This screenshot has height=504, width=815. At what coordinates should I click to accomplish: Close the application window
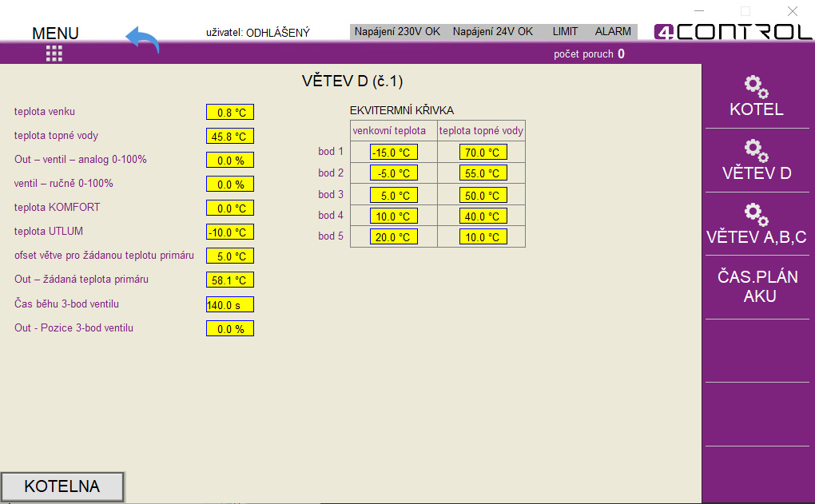point(792,11)
